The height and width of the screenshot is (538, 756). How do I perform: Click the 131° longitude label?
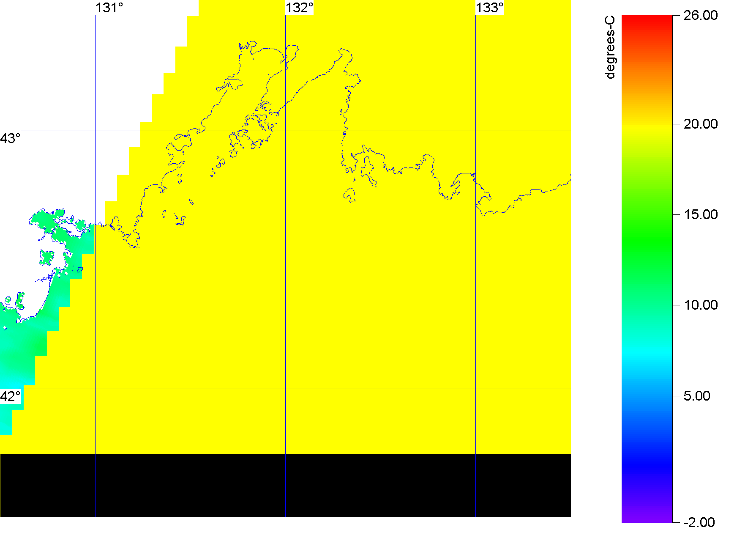tap(109, 8)
